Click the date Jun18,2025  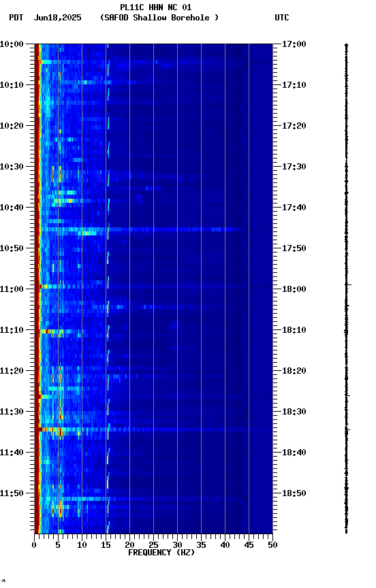(x=57, y=18)
